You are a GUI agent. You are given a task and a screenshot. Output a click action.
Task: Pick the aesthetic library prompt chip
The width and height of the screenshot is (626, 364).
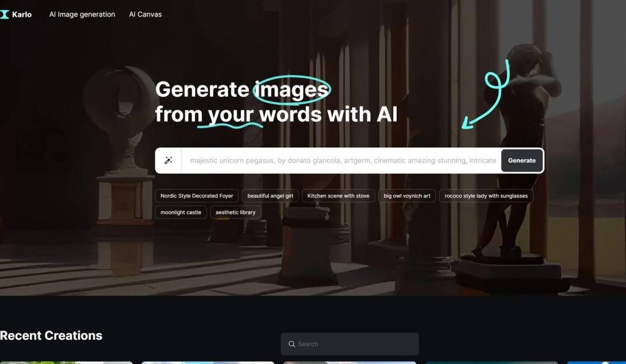click(235, 212)
